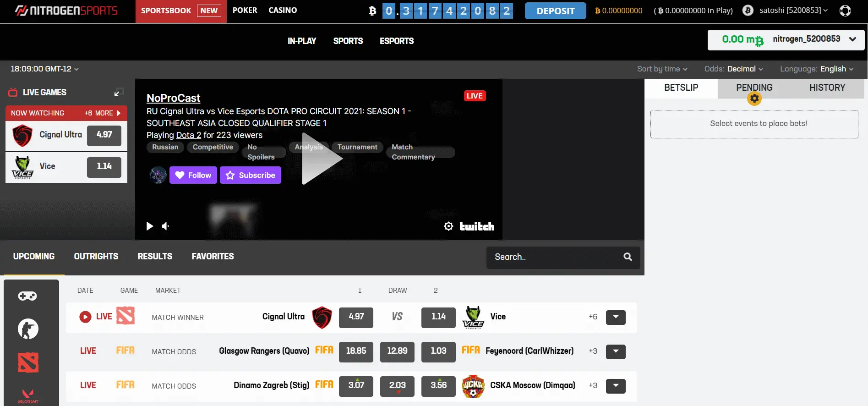Select Outrights tab
Image resolution: width=868 pixels, height=406 pixels.
click(96, 257)
